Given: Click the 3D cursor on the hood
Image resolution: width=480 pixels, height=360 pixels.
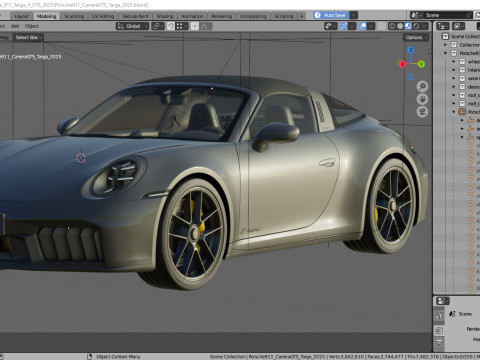Looking at the screenshot, I should [x=81, y=158].
